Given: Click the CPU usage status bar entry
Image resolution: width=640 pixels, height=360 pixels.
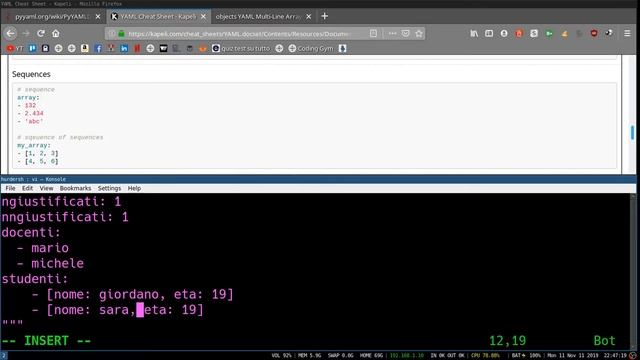Looking at the screenshot, I should pos(485,356).
